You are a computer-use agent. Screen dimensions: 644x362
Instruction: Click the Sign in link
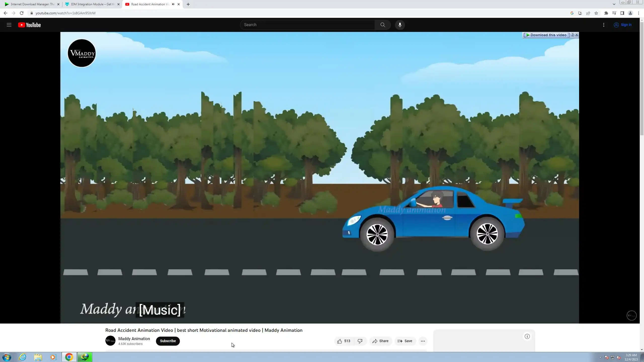[623, 25]
